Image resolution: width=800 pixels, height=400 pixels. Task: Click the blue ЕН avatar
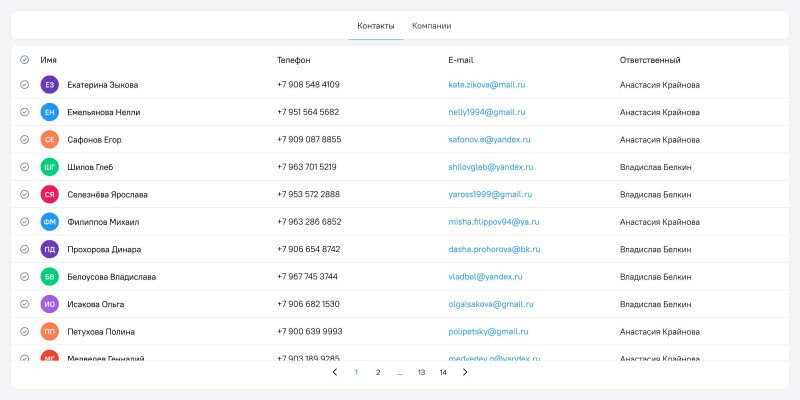(49, 112)
